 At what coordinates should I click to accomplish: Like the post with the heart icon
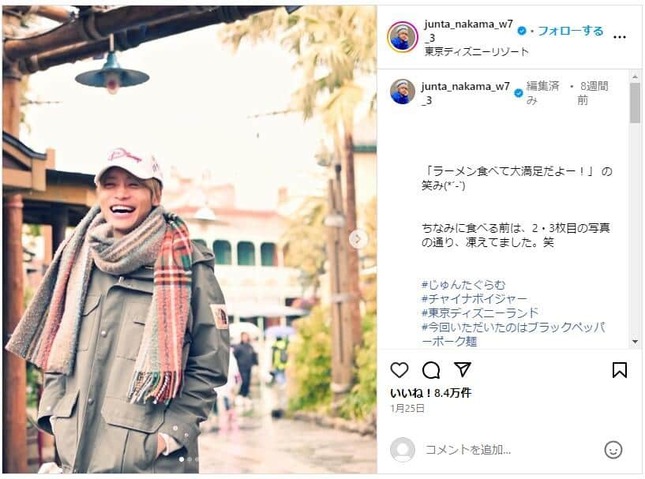(399, 370)
